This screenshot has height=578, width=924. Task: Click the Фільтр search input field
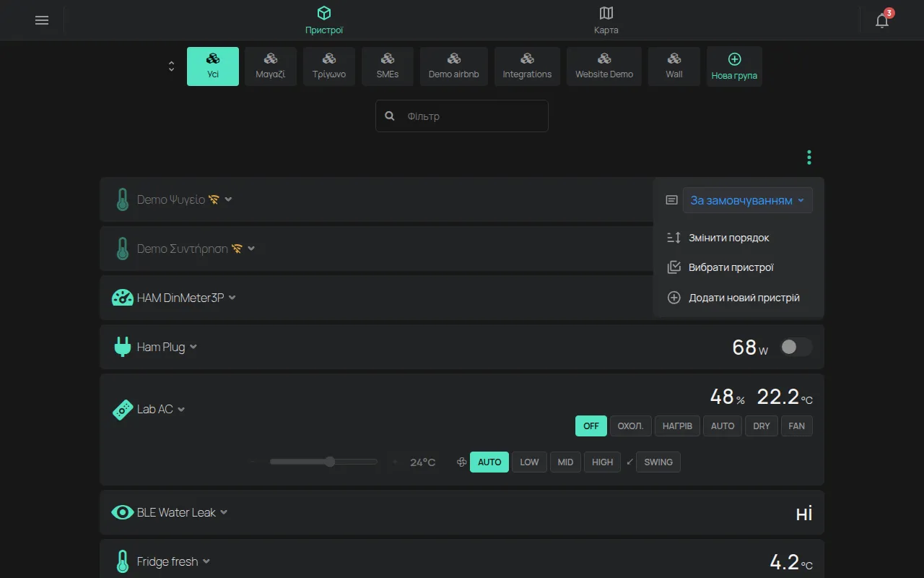click(462, 116)
